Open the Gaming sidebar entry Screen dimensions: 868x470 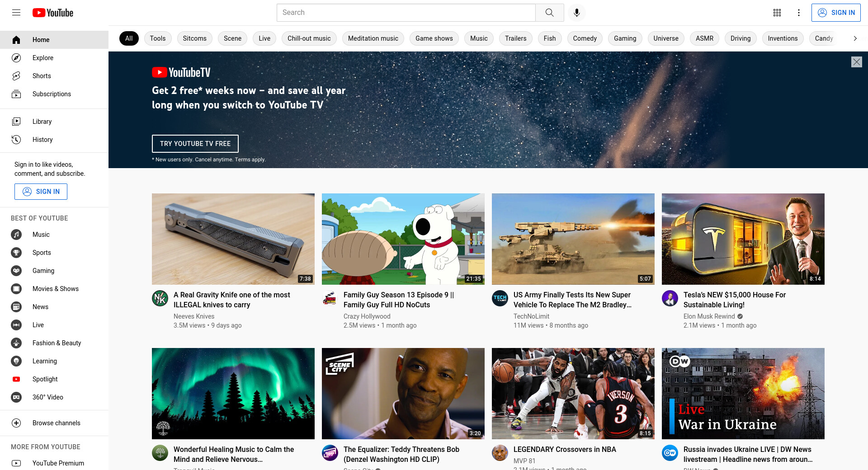pos(54,271)
